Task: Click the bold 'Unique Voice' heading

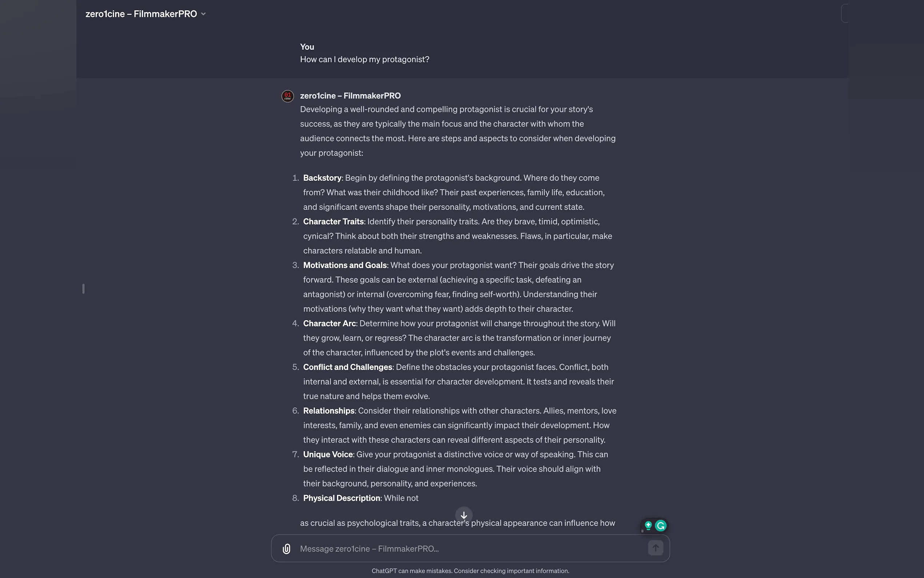Action: pos(328,455)
